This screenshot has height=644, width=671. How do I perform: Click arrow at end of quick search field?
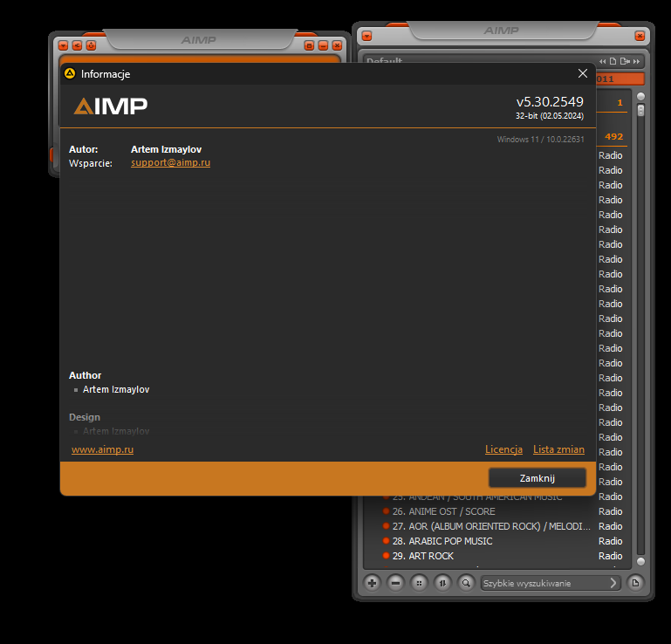613,583
